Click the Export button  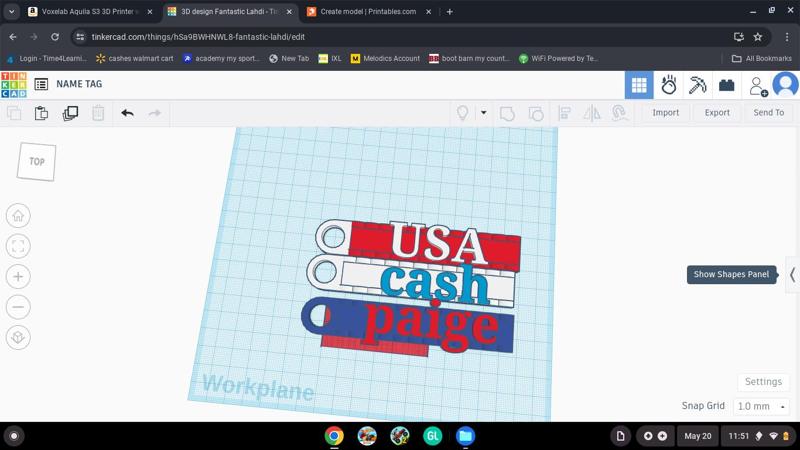tap(717, 113)
